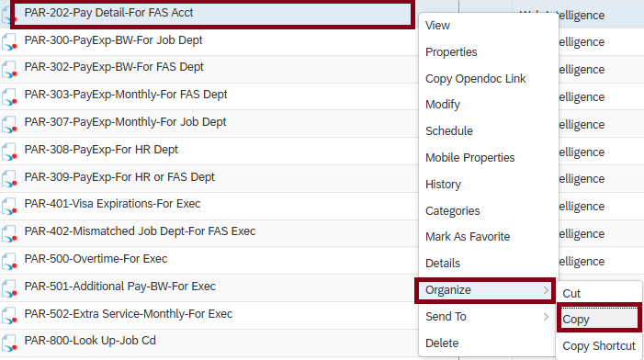Open PAR-501-Additional Pay-BW-For Exec document

(x=120, y=287)
